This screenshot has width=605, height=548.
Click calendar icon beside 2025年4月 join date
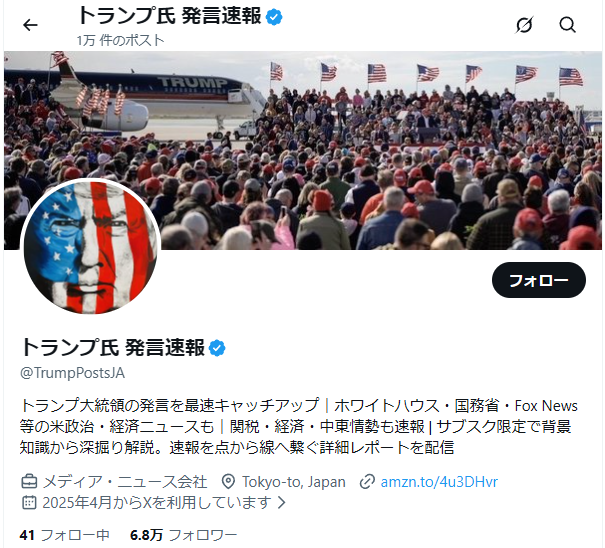[x=29, y=502]
